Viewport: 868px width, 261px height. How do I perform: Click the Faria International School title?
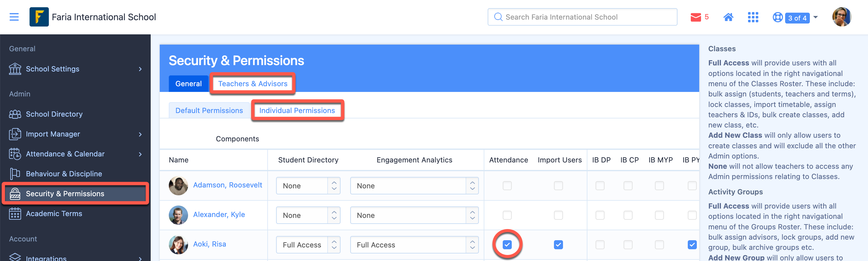(104, 17)
